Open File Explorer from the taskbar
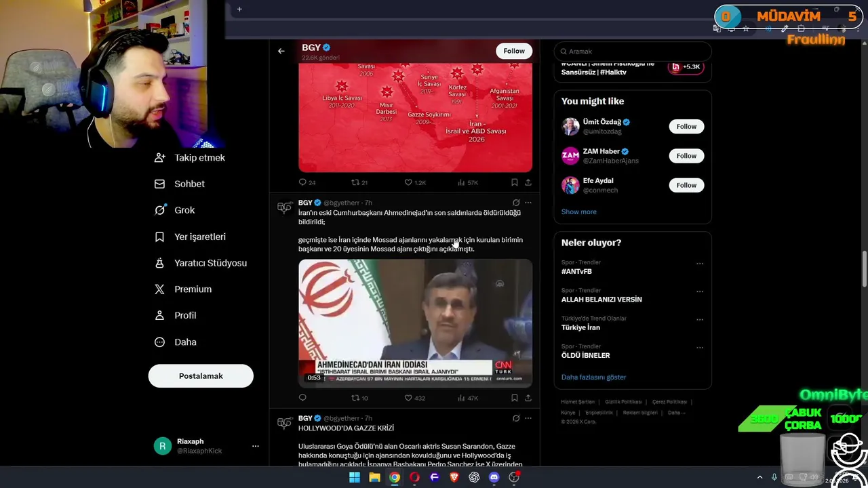 374,478
